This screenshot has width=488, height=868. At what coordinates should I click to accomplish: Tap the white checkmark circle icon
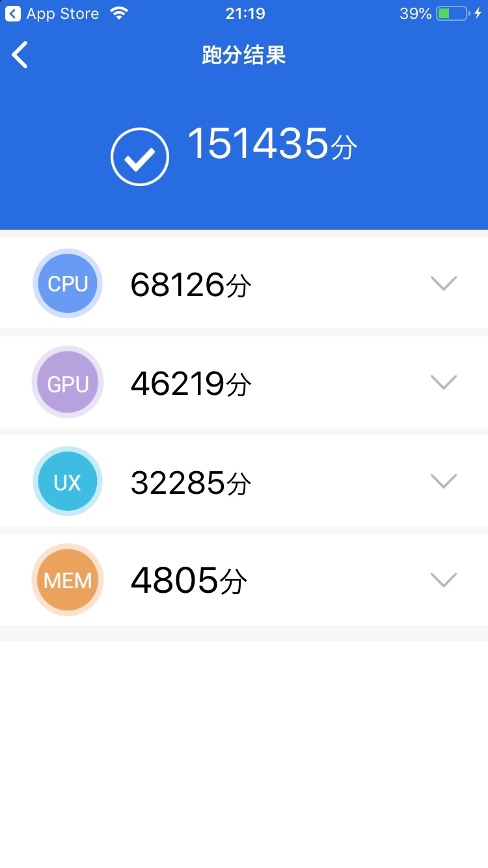pos(140,157)
